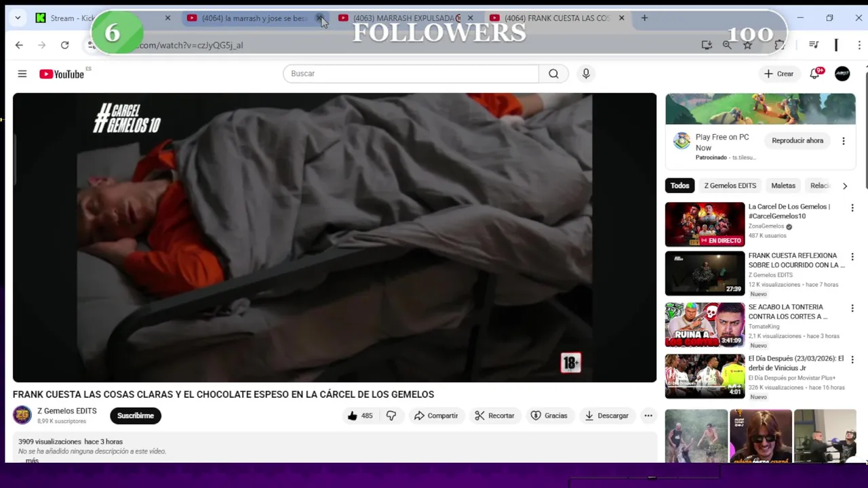Open the sponsored game ad banner image
Screen dimensions: 868x488
(760, 109)
